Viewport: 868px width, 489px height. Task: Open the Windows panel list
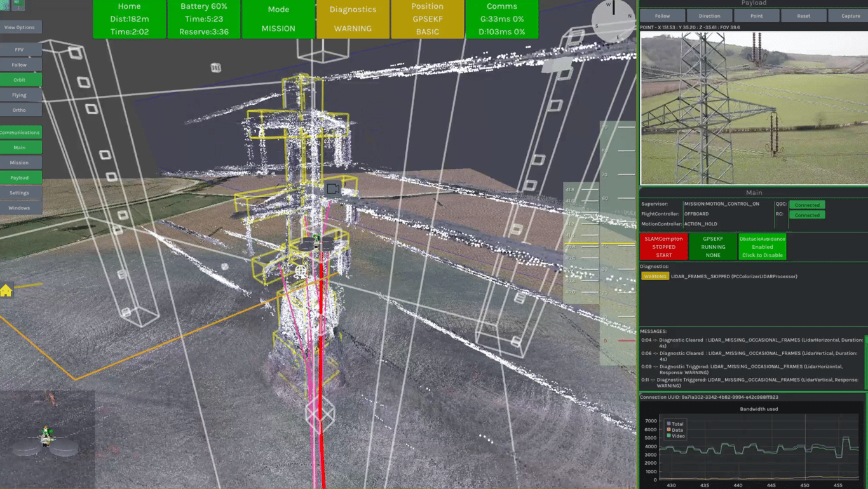click(20, 208)
